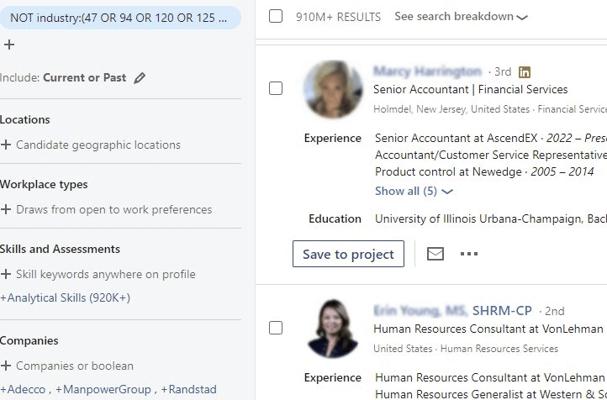
Task: Select the Human Resources Consultant candidate checkbox
Action: [x=276, y=328]
